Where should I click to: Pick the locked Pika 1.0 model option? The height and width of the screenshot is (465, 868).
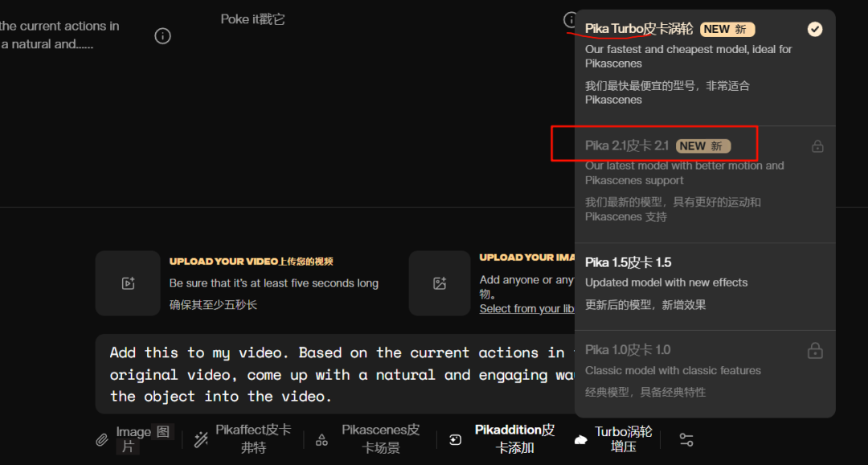tap(705, 372)
